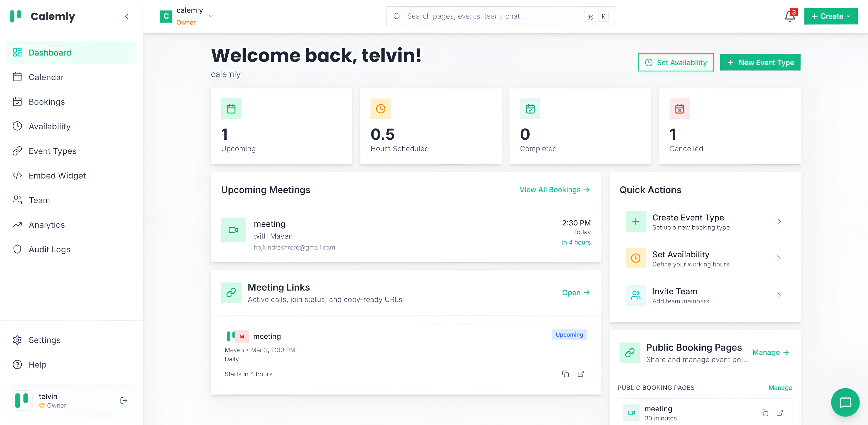Screen dimensions: 868x425
Task: Open the chat support bubble
Action: [x=845, y=402]
